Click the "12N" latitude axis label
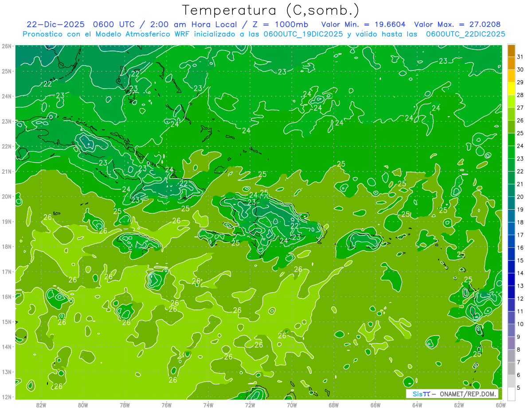The height and width of the screenshot is (411, 532). [7, 397]
